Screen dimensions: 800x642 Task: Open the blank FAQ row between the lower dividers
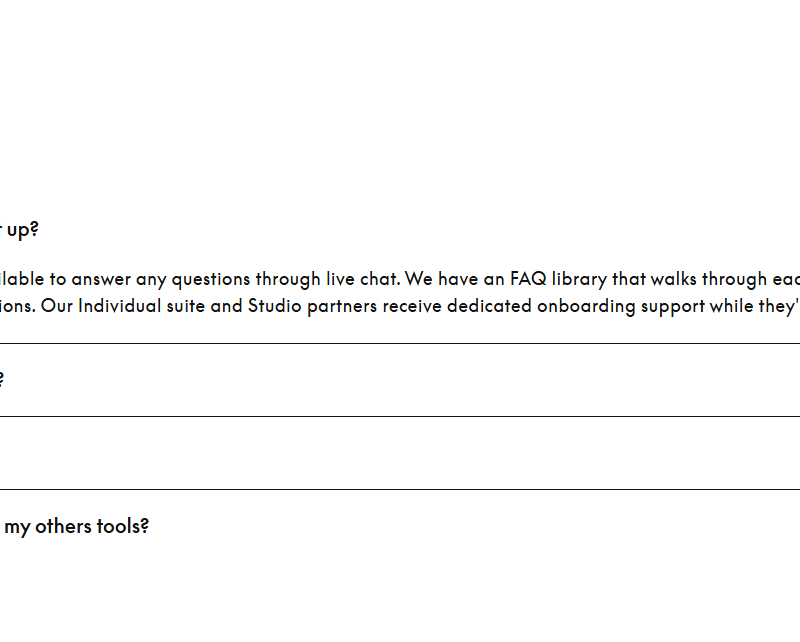[x=400, y=453]
